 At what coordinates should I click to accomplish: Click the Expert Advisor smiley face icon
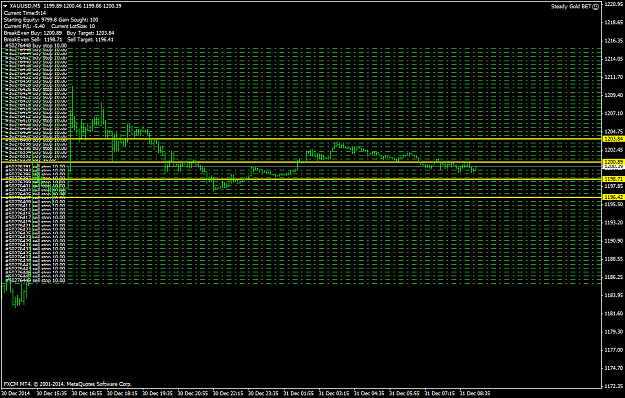596,6
